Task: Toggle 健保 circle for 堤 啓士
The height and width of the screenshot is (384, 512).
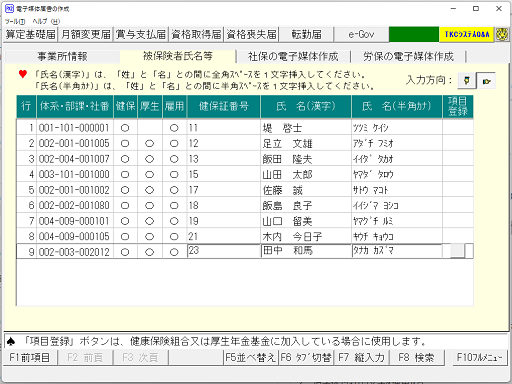Action: [x=125, y=128]
